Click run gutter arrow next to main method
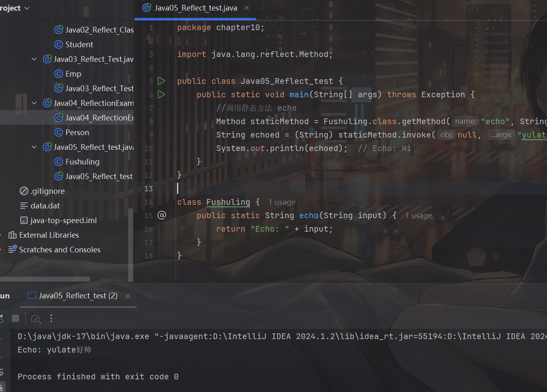The image size is (547, 392). tap(161, 94)
